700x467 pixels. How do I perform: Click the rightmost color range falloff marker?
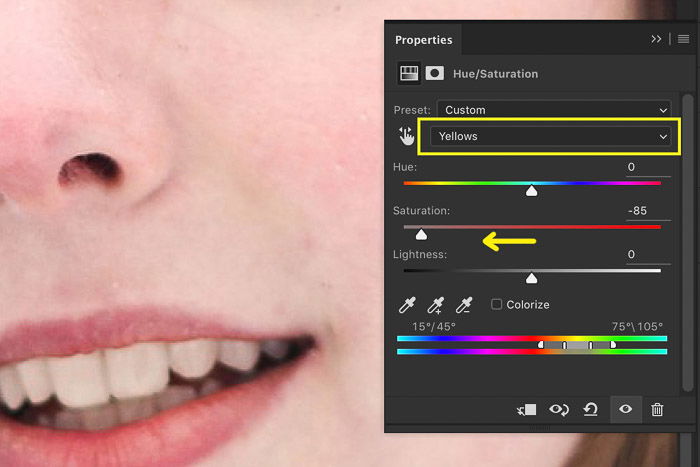click(x=613, y=345)
